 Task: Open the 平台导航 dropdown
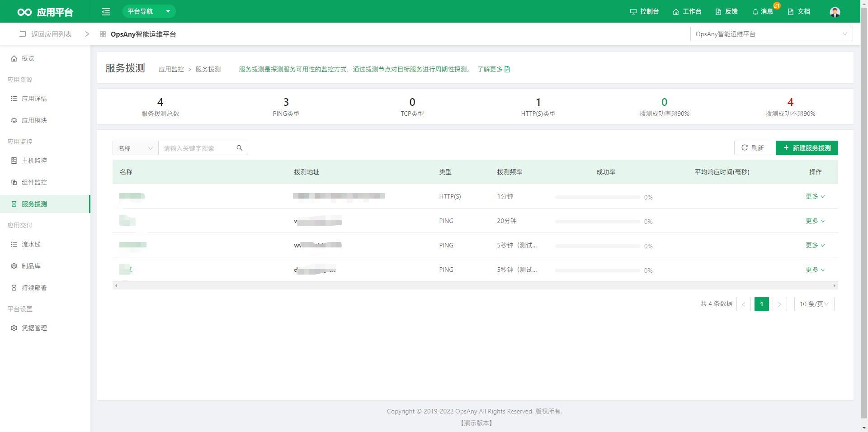[x=149, y=11]
